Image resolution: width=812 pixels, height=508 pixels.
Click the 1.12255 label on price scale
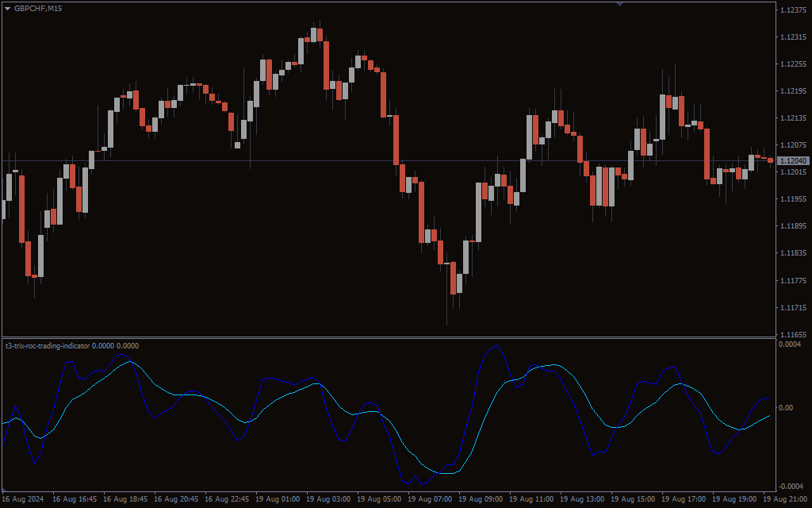pos(793,64)
